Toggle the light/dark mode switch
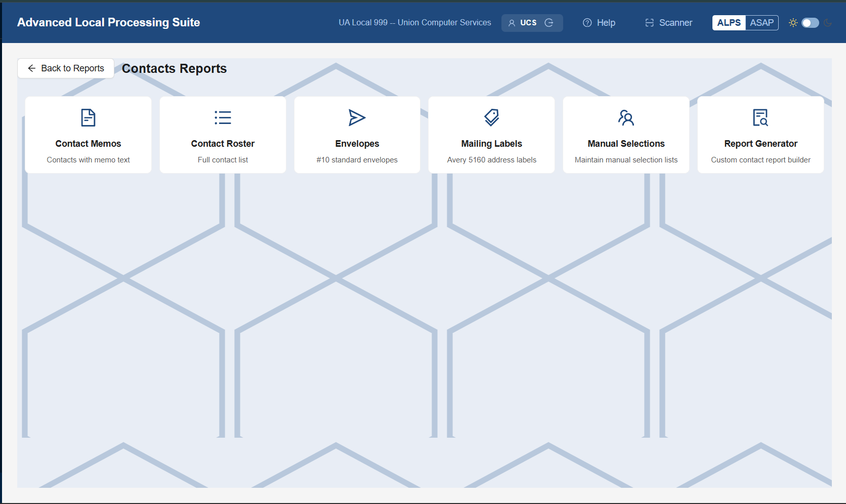This screenshot has width=846, height=504. tap(810, 23)
